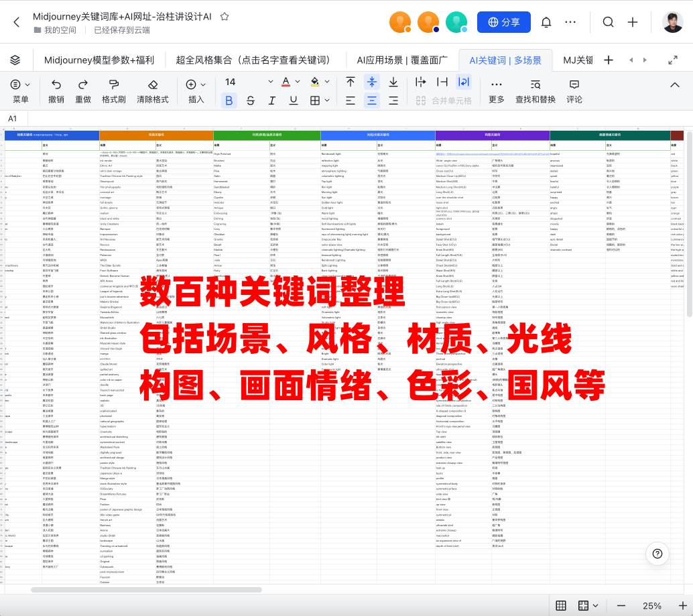Open find and replace (查找和替换)

point(535,91)
